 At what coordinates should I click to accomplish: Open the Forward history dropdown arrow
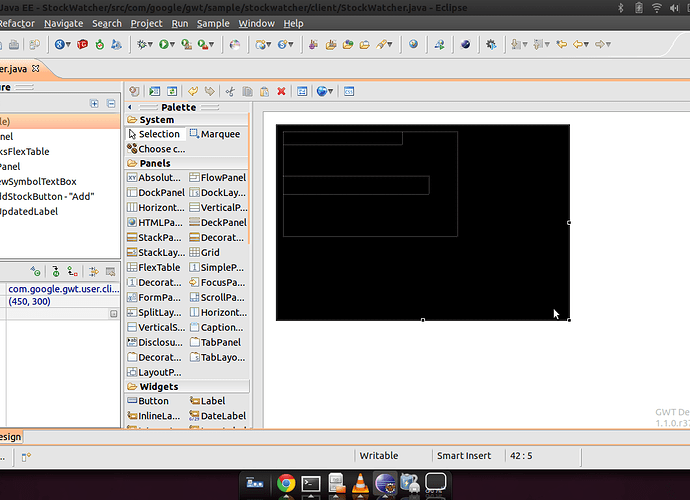tap(609, 44)
